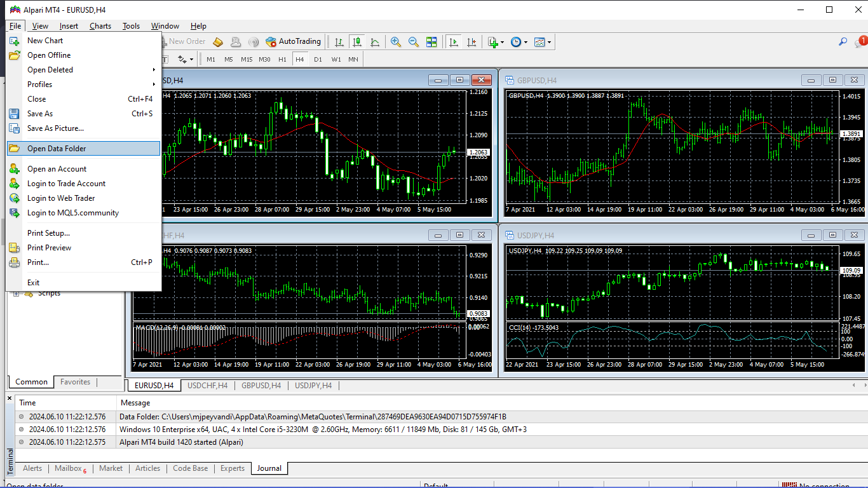
Task: Tile chart windows
Action: click(x=431, y=42)
